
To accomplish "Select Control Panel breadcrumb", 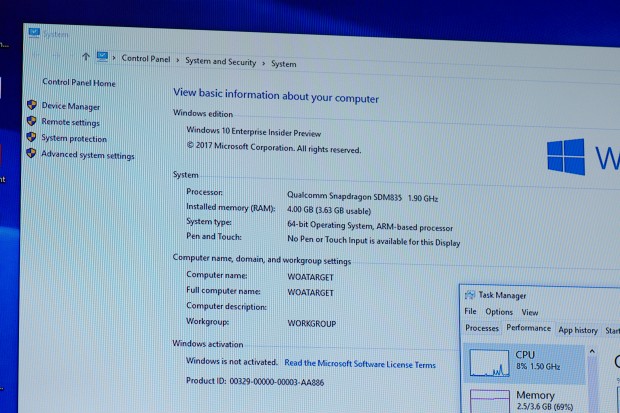I will click(x=146, y=59).
